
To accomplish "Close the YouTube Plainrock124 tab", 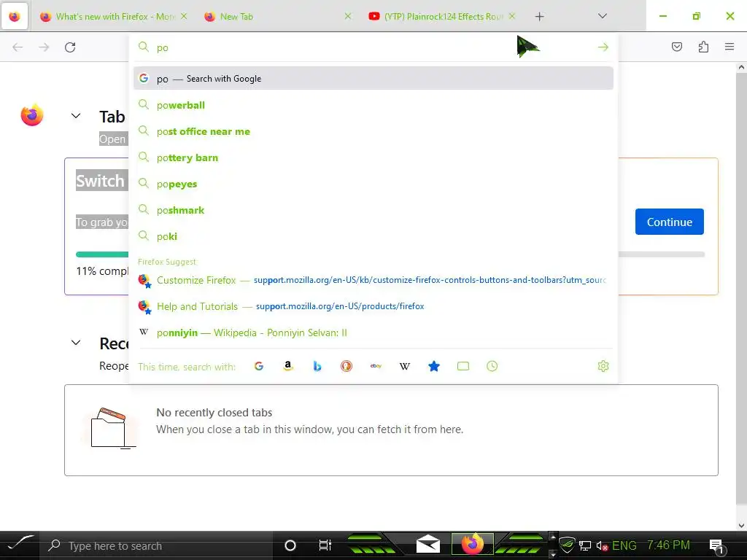I will point(511,16).
